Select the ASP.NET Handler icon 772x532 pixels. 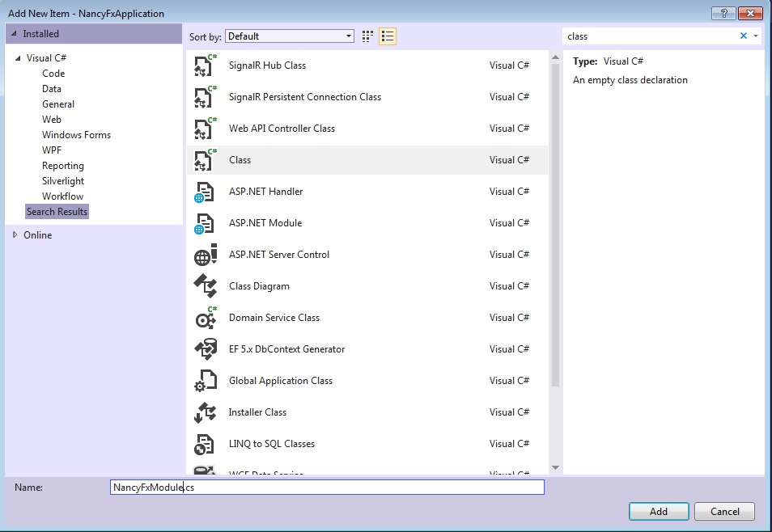pos(206,192)
